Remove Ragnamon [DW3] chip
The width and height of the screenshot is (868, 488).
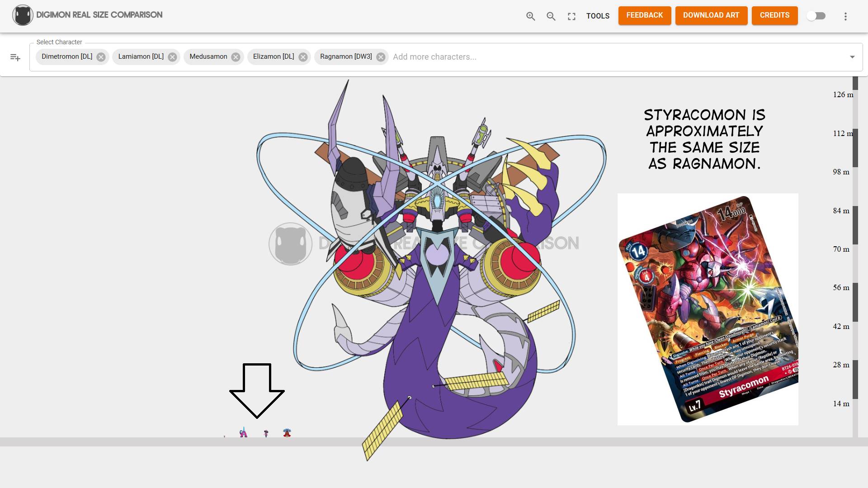(x=381, y=57)
